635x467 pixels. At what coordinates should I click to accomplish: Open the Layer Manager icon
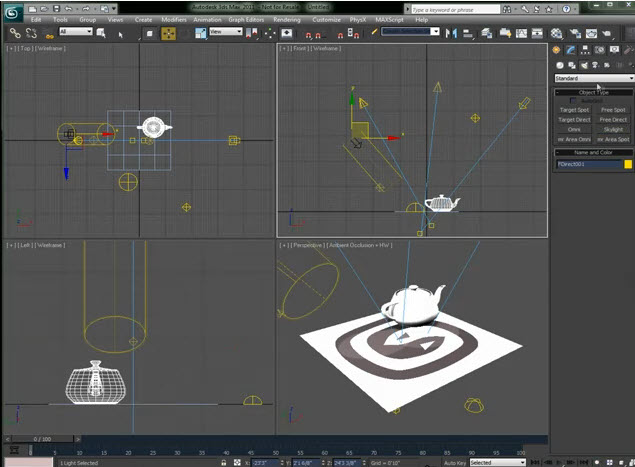click(x=487, y=33)
